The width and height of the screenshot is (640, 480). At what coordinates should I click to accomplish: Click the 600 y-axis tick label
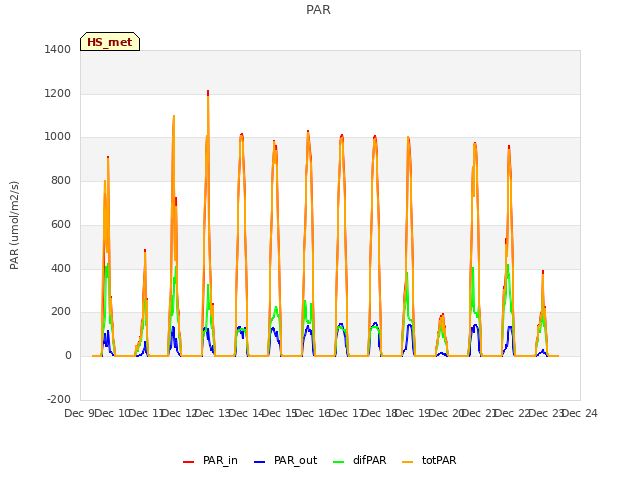pyautogui.click(x=61, y=224)
